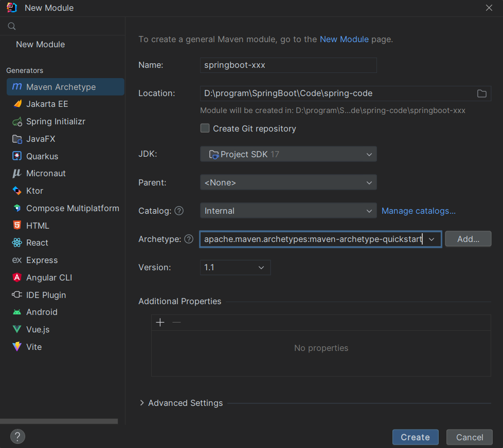Choose the Jakarta EE generator icon

click(17, 104)
